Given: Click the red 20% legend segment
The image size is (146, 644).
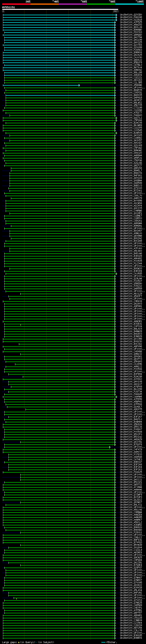Looking at the screenshot, I should pos(16,4).
